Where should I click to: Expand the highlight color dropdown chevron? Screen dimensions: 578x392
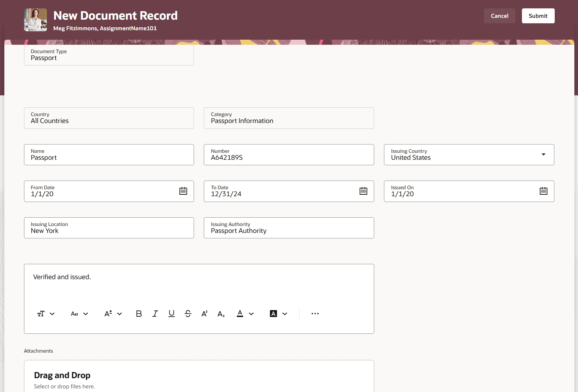click(x=285, y=314)
